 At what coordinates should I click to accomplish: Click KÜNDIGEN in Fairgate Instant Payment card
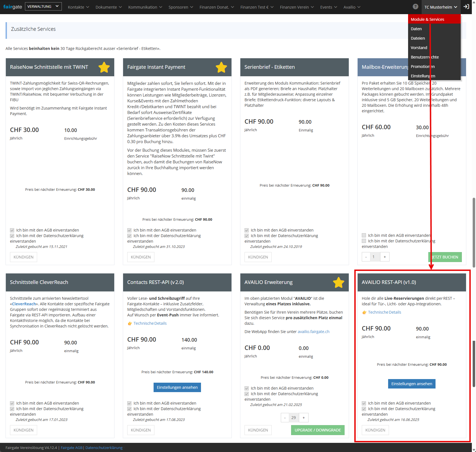click(141, 257)
